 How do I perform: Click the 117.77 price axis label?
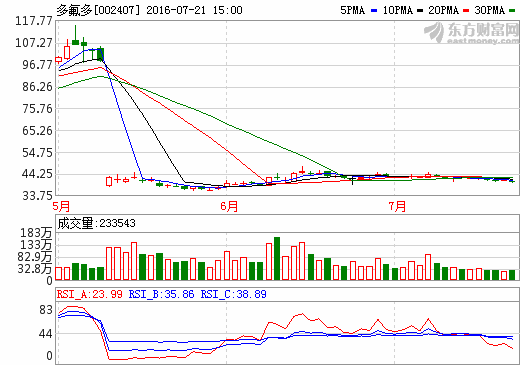coord(34,21)
